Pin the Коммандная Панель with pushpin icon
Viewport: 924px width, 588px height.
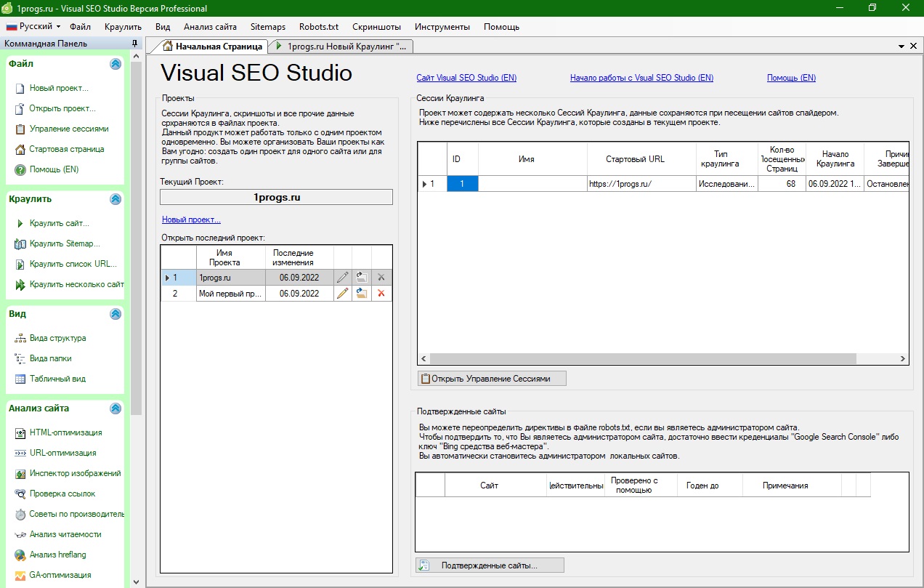coord(134,44)
